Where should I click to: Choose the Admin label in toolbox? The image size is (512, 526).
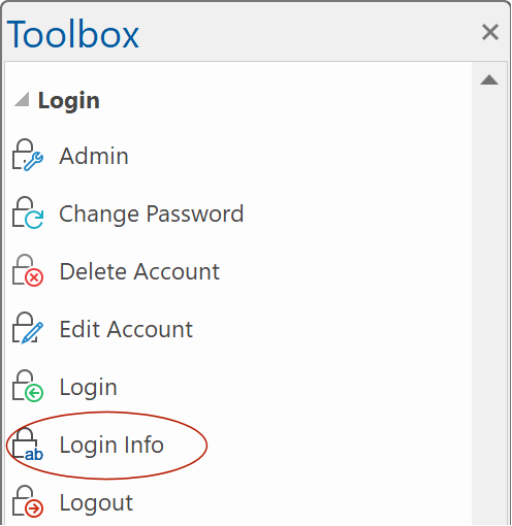[94, 156]
